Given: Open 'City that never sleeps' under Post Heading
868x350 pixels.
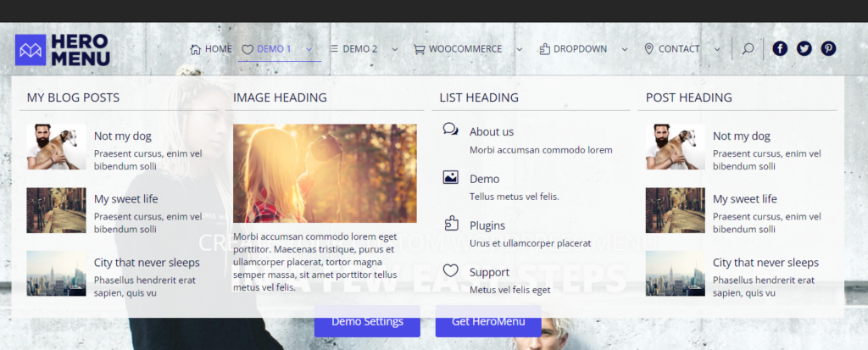Looking at the screenshot, I should click(x=765, y=263).
